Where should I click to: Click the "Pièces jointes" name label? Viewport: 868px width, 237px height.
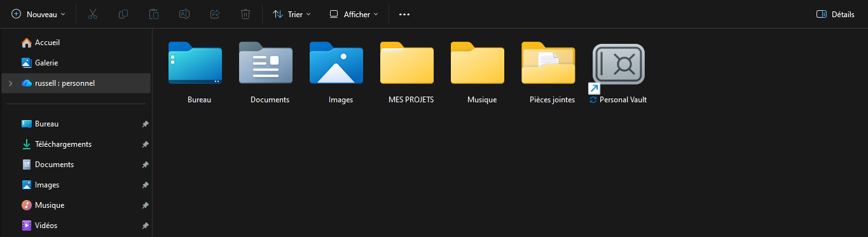tap(552, 100)
